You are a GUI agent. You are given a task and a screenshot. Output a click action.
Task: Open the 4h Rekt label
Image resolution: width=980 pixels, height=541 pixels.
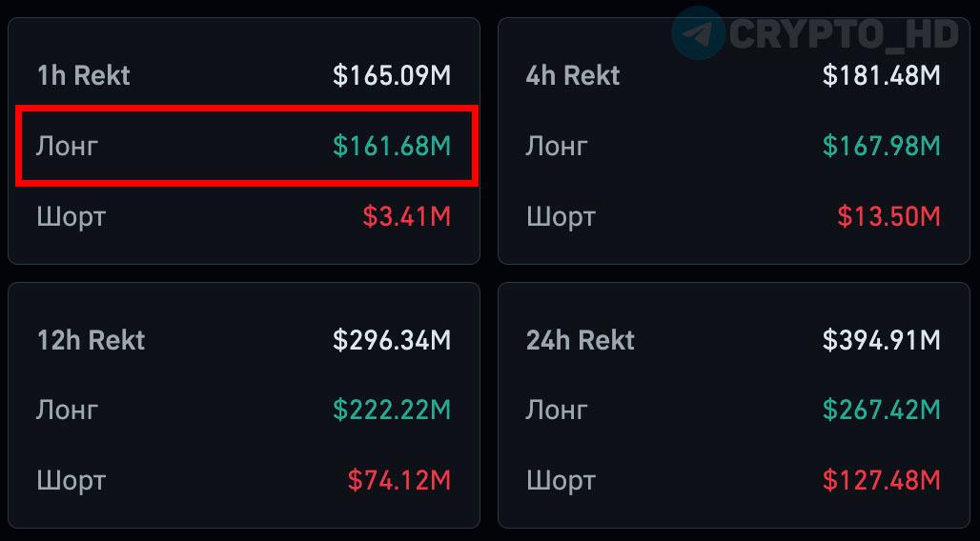click(x=573, y=75)
